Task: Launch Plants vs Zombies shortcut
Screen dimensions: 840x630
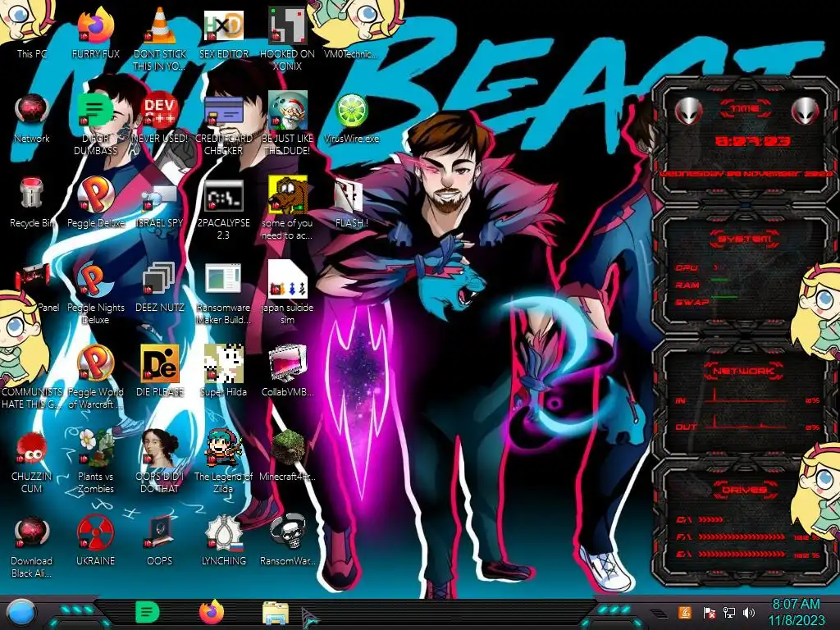Action: pos(95,461)
